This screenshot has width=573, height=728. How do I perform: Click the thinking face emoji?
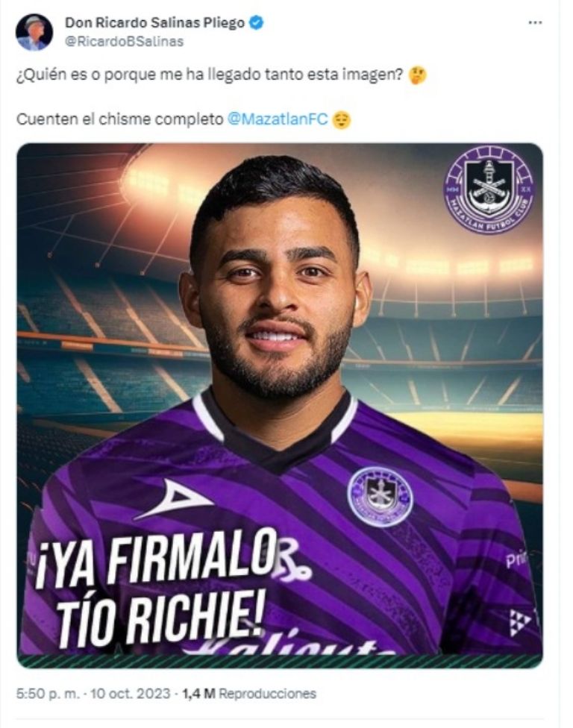tap(418, 75)
